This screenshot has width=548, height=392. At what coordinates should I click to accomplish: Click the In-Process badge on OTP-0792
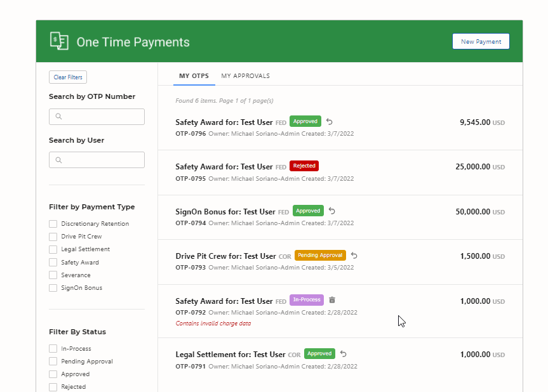pyautogui.click(x=307, y=299)
